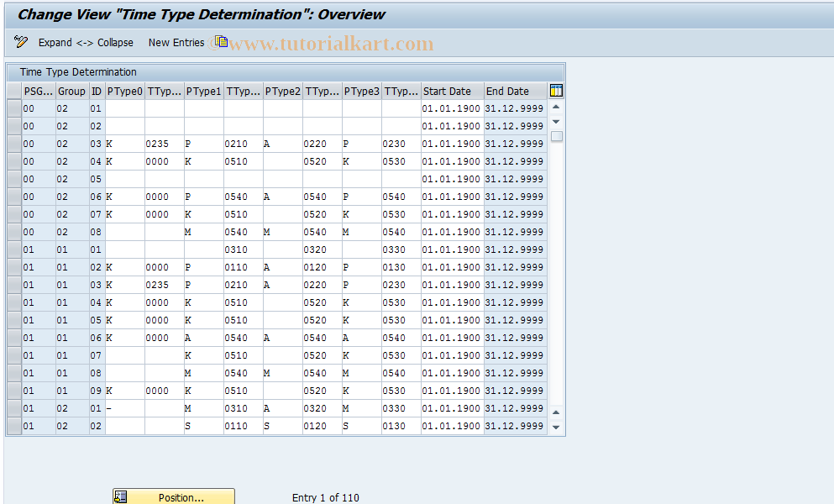Click the vertical scrollbar thumb
This screenshot has width=834, height=504.
pyautogui.click(x=556, y=136)
